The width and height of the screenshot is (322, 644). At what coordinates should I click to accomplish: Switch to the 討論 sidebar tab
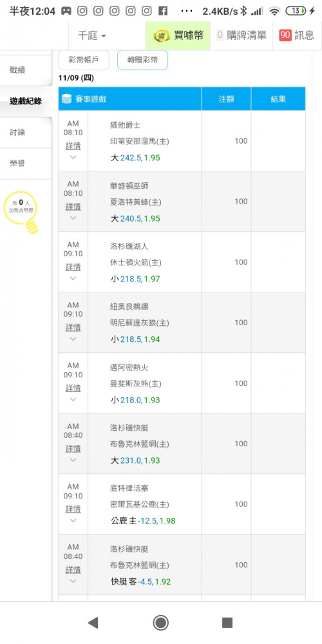tap(26, 132)
